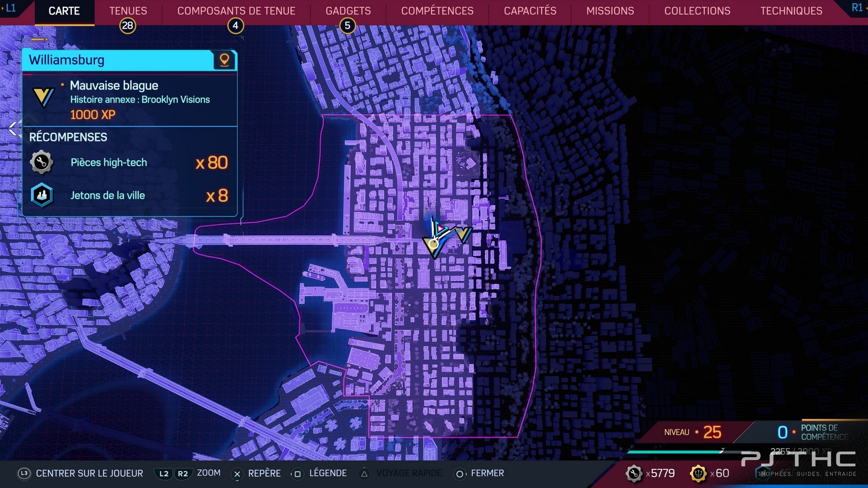Image resolution: width=868 pixels, height=488 pixels.
Task: Select the right-hand yellow V map marker
Action: (463, 235)
